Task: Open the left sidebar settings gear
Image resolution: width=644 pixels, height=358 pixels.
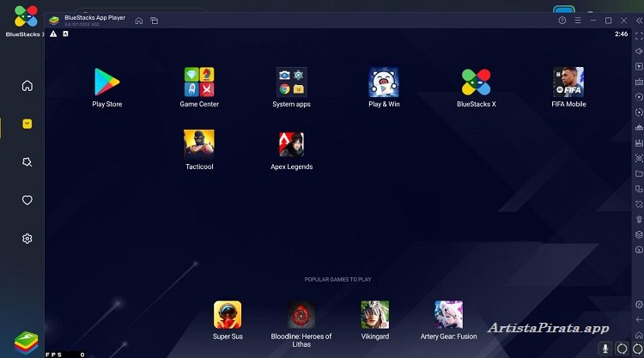Action: (x=27, y=239)
